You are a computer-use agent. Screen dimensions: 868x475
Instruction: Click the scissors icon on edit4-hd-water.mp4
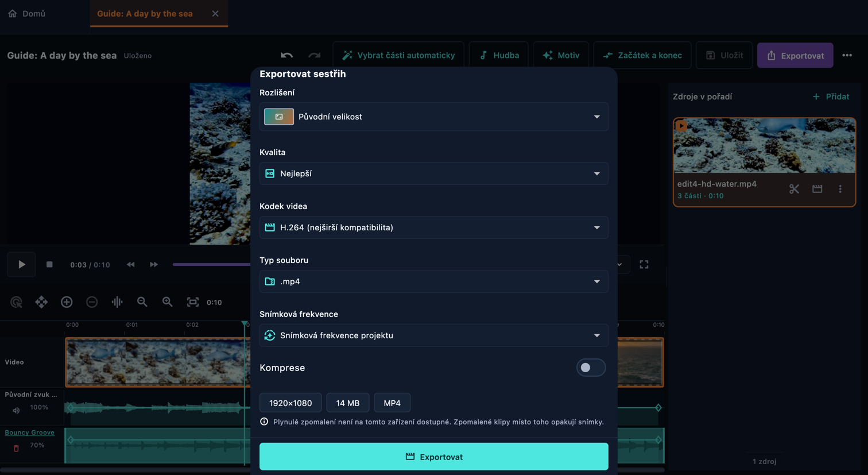[794, 189]
